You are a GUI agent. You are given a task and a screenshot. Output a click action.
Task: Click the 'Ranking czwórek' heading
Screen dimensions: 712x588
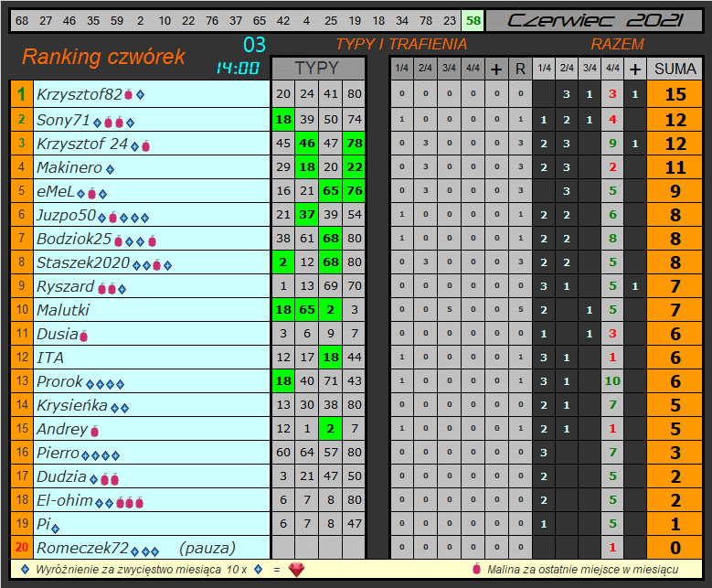pyautogui.click(x=103, y=57)
